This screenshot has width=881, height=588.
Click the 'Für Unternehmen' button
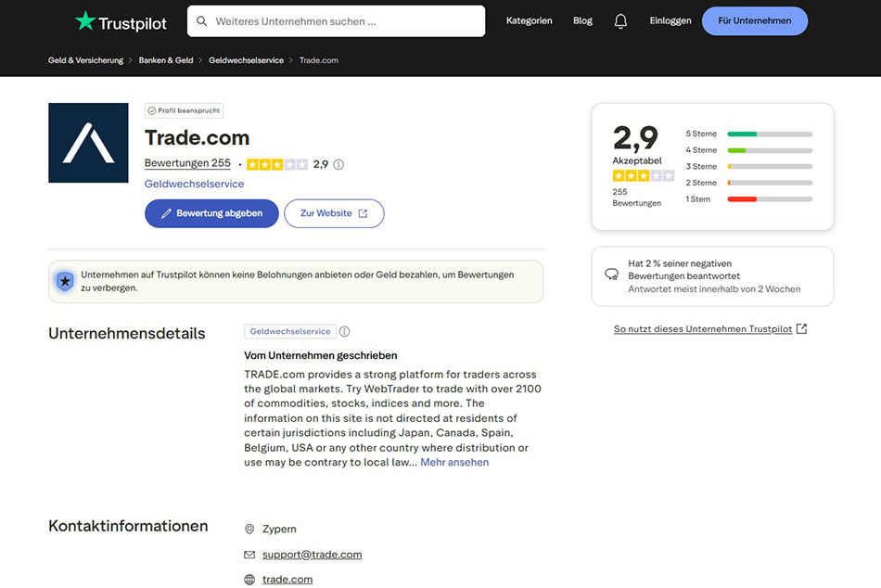click(755, 20)
